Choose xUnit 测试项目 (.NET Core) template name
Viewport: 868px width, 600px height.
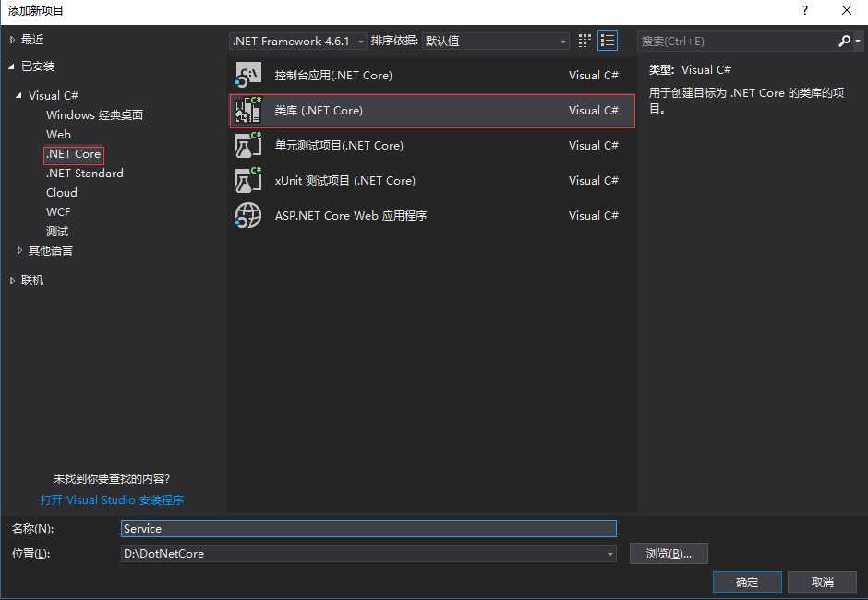pos(344,180)
